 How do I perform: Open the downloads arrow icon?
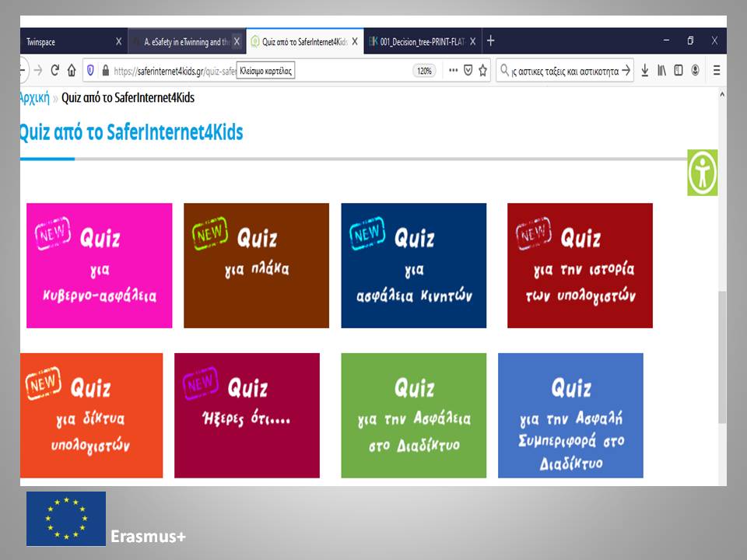pyautogui.click(x=644, y=71)
